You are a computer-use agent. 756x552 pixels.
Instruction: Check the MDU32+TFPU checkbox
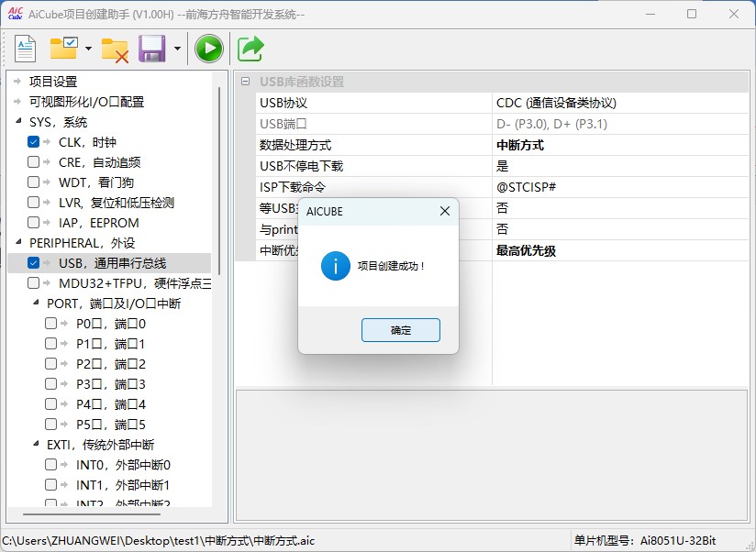point(33,283)
